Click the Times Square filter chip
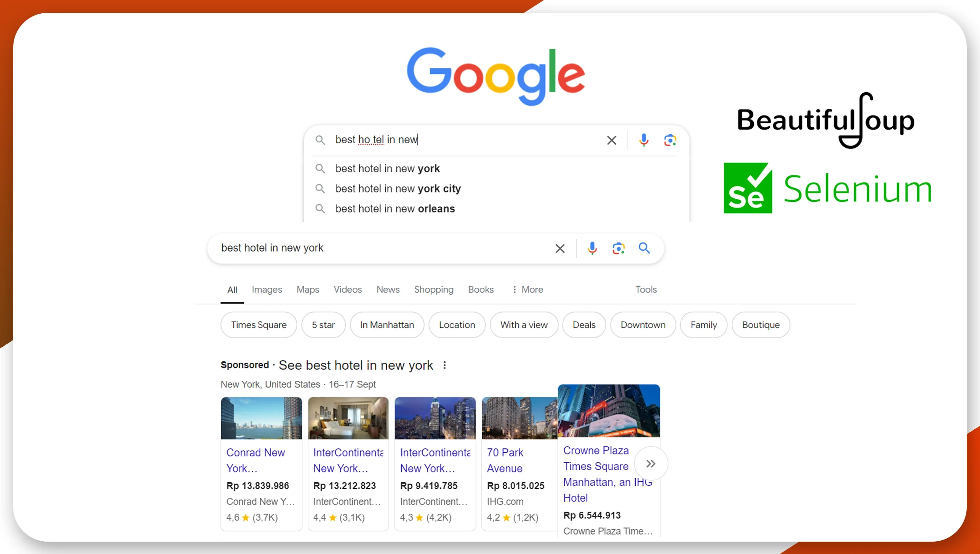 coord(258,324)
